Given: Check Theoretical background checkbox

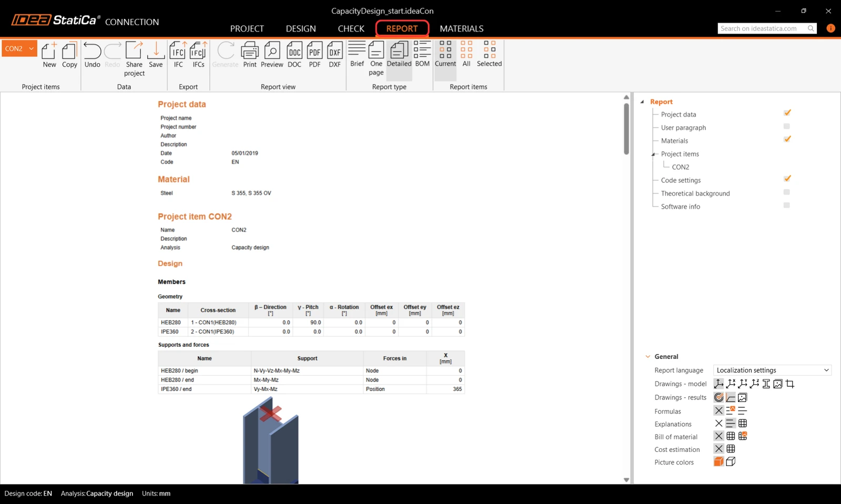Looking at the screenshot, I should click(787, 192).
